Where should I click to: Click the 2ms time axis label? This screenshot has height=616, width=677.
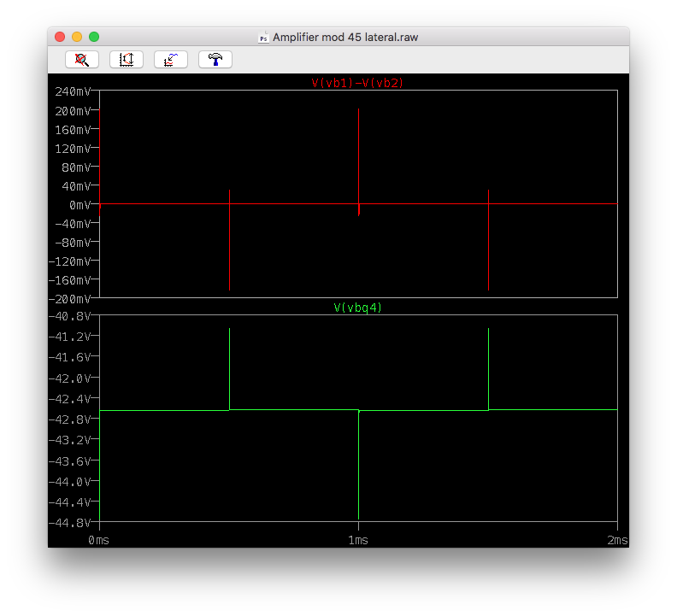tap(617, 541)
